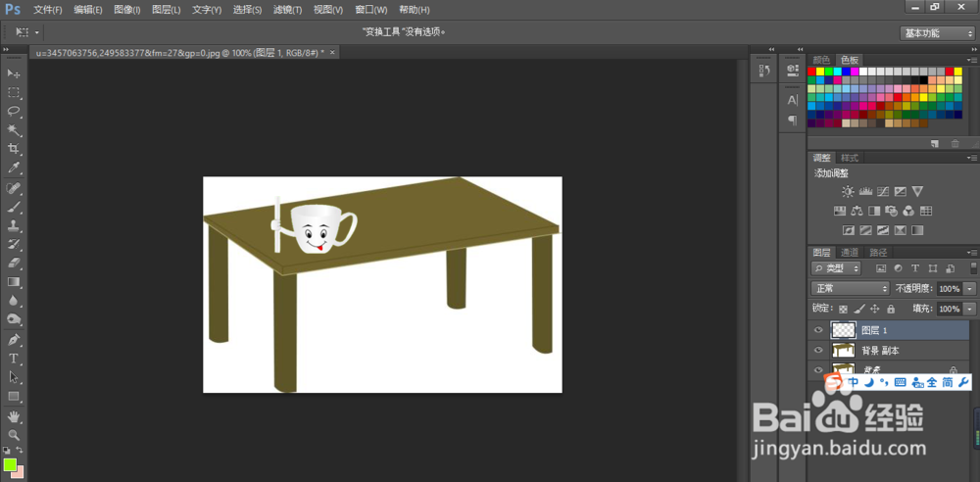Image resolution: width=980 pixels, height=482 pixels.
Task: Open the 滤镜(T) menu
Action: click(x=287, y=10)
